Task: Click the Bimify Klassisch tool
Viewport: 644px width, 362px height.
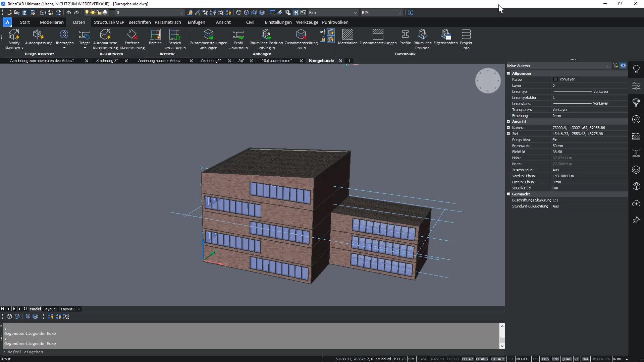Action: (x=14, y=39)
